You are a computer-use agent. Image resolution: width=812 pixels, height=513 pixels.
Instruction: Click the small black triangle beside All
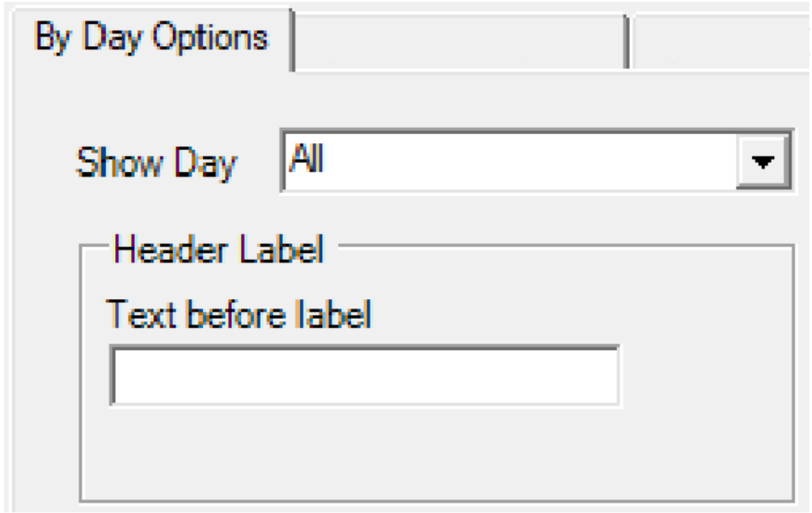click(x=763, y=162)
